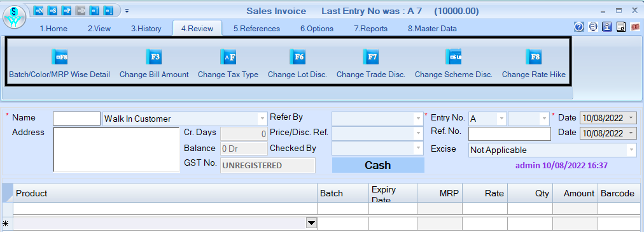
Task: Click the Name code input field
Action: (x=76, y=119)
